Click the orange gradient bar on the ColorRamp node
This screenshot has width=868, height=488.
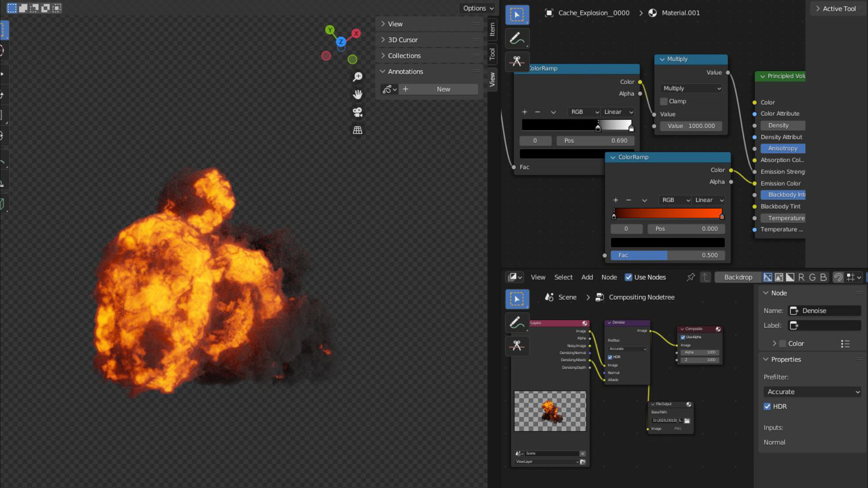pyautogui.click(x=668, y=213)
